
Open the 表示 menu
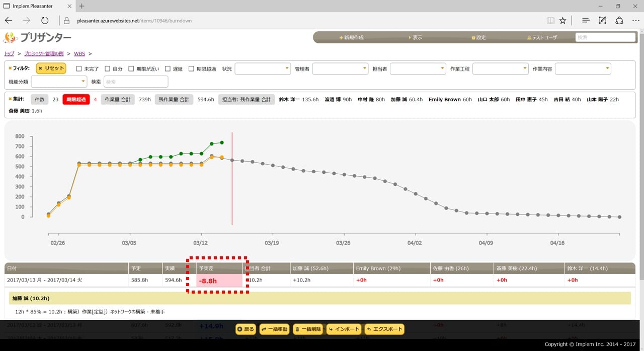tap(415, 38)
